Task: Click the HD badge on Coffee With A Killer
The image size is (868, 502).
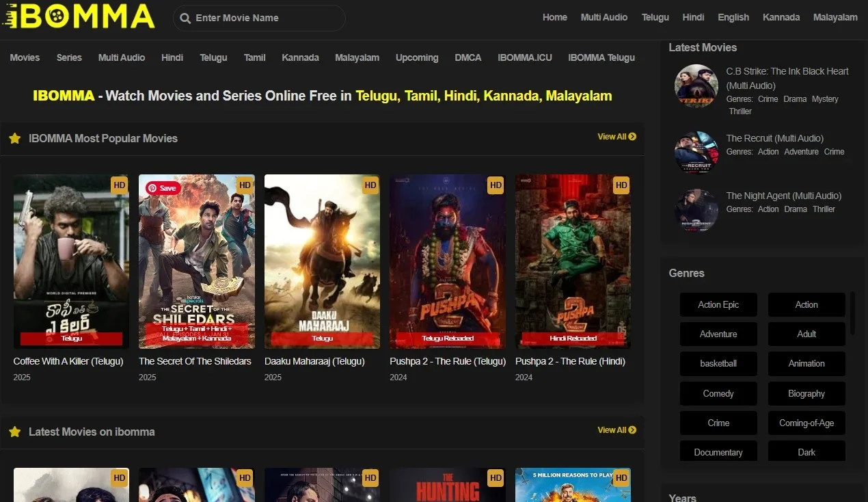Action: (x=118, y=185)
